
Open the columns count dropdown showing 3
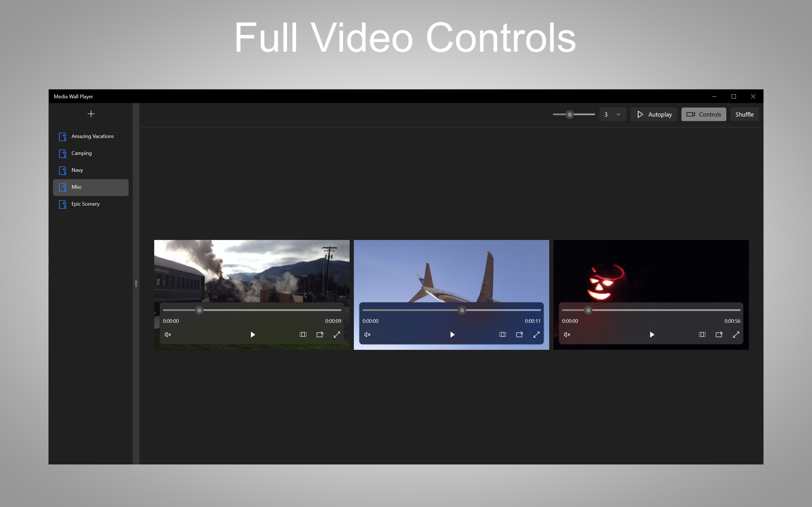pyautogui.click(x=613, y=114)
